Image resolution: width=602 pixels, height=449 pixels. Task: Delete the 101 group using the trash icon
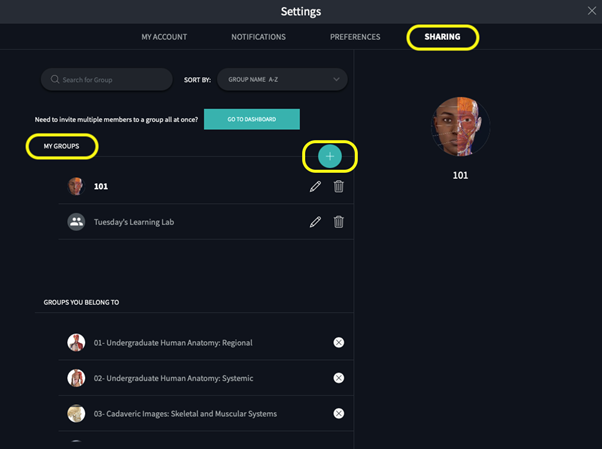pyautogui.click(x=339, y=186)
